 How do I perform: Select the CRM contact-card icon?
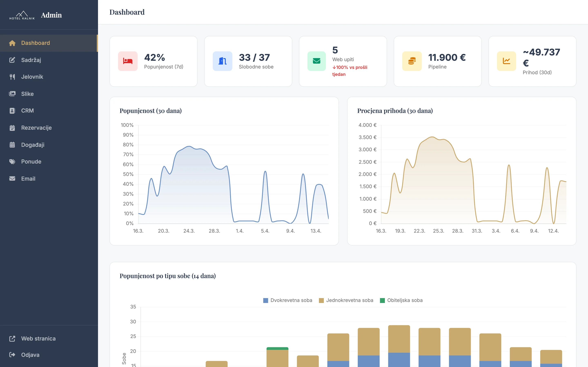pyautogui.click(x=12, y=111)
